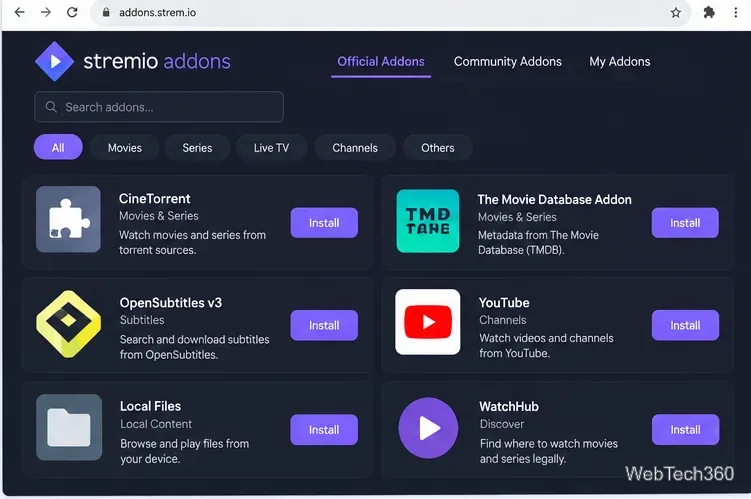The width and height of the screenshot is (751, 499).
Task: Click 'Search and download subtitles from OpenSubtitles.' text
Action: coord(194,347)
